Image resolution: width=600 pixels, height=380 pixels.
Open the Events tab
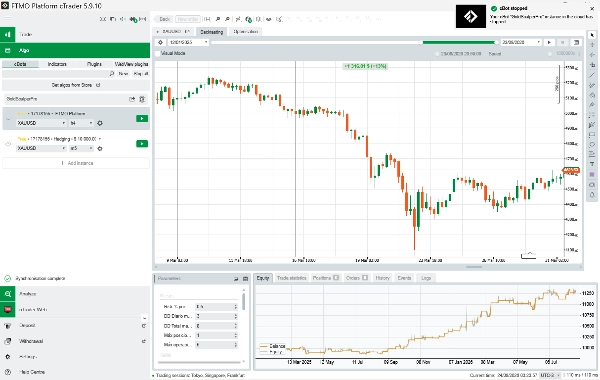click(x=404, y=278)
